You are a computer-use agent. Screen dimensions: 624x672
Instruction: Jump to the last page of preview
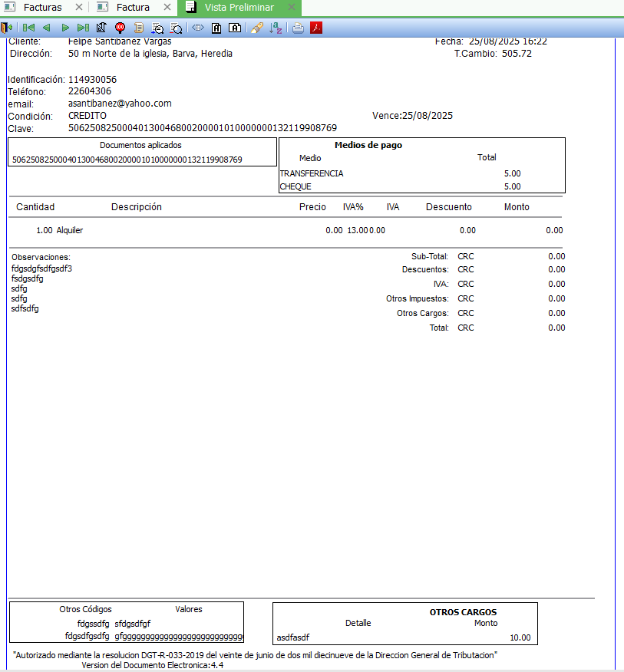click(x=83, y=28)
